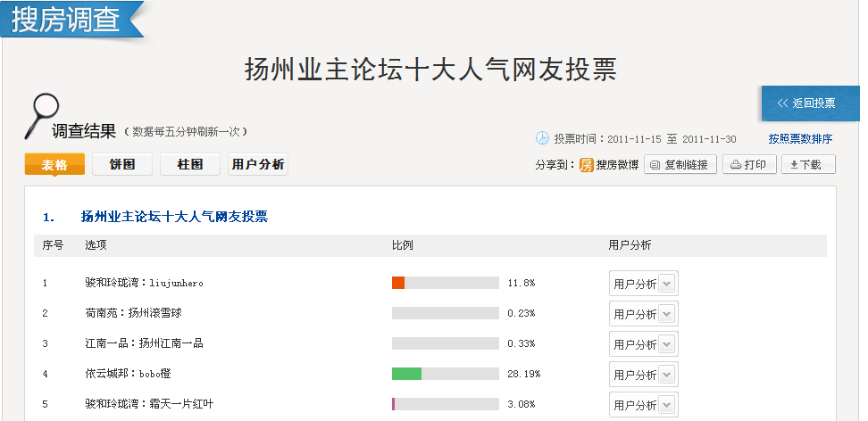Expand 用户分析 dropdown for 荷南苑 row
Image resolution: width=868 pixels, height=421 pixels.
coord(643,314)
